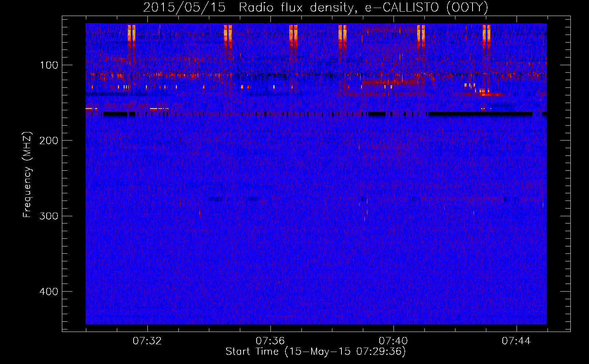Viewport: 589px width, 364px height.
Task: Click the "Frequency (MHZ)" y-axis label
Action: pos(27,175)
